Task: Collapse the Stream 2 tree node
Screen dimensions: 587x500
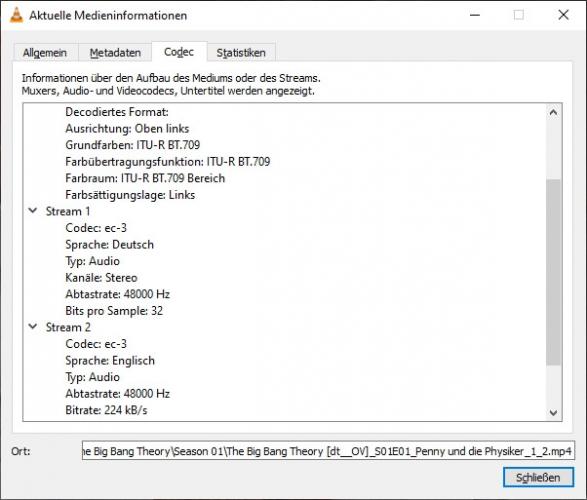Action: (33, 327)
